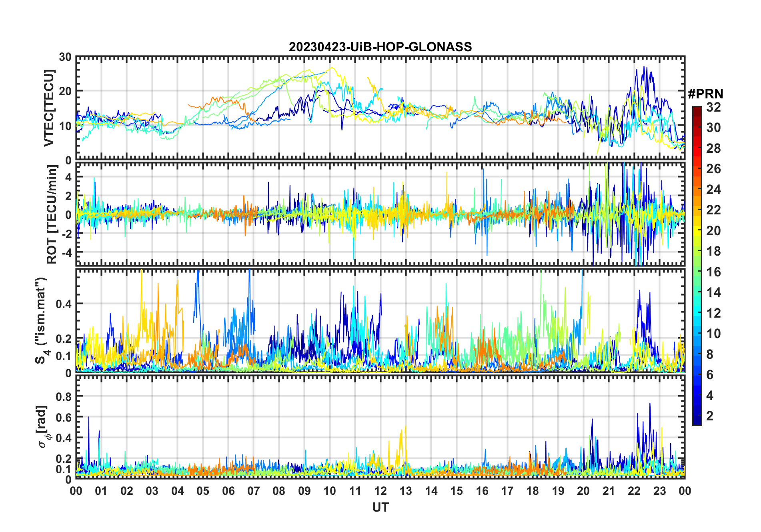Click x-axis hour label 17
761x532 pixels.
[x=507, y=491]
